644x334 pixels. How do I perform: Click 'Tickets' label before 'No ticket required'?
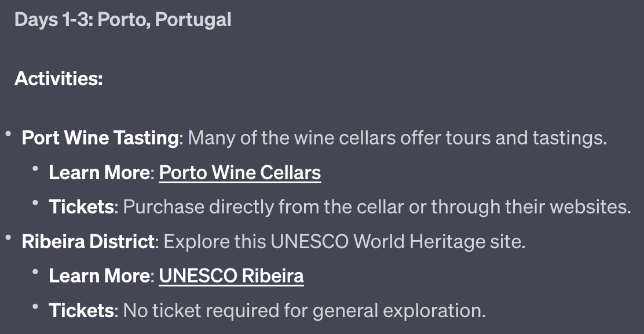coord(81,310)
